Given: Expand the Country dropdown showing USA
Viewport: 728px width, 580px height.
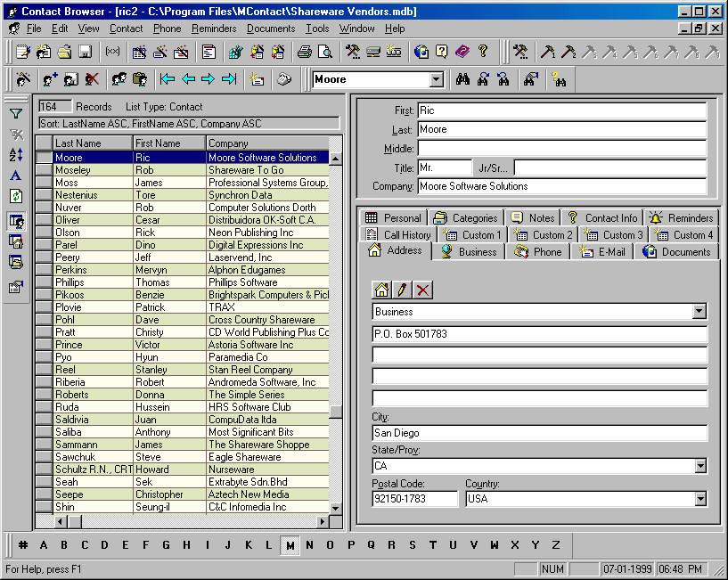Looking at the screenshot, I should point(700,499).
